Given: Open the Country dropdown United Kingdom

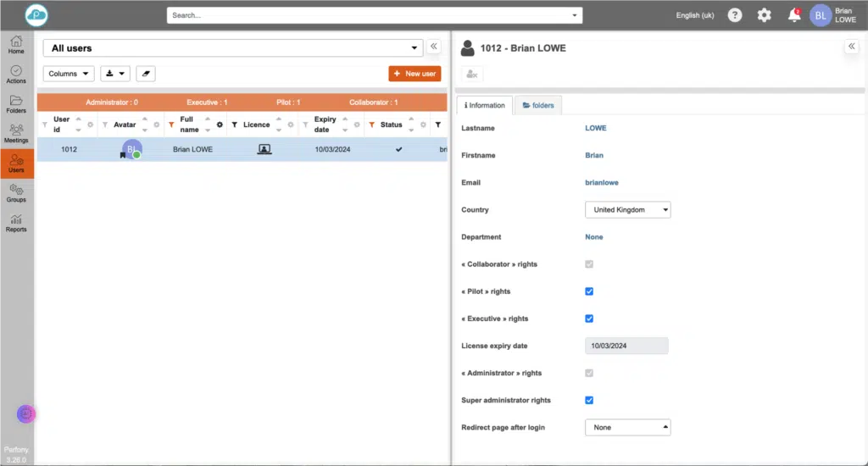Looking at the screenshot, I should pos(627,210).
